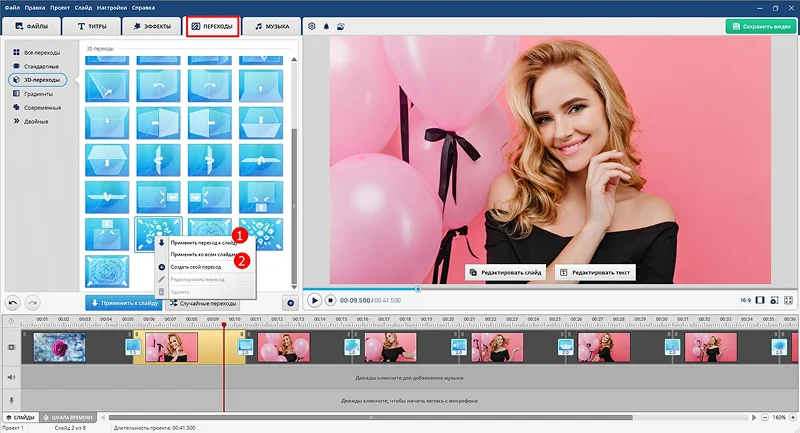800x433 pixels.
Task: Zoom in timeline with plus icon
Action: pyautogui.click(x=793, y=417)
